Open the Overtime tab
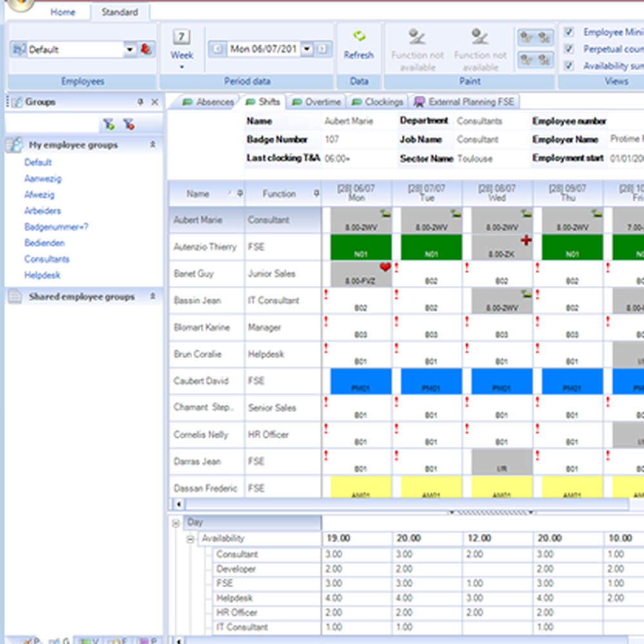644x644 pixels. [x=316, y=102]
